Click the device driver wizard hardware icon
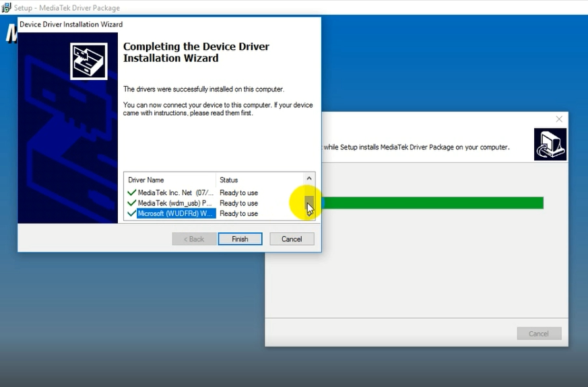Image resolution: width=588 pixels, height=387 pixels. click(x=89, y=61)
